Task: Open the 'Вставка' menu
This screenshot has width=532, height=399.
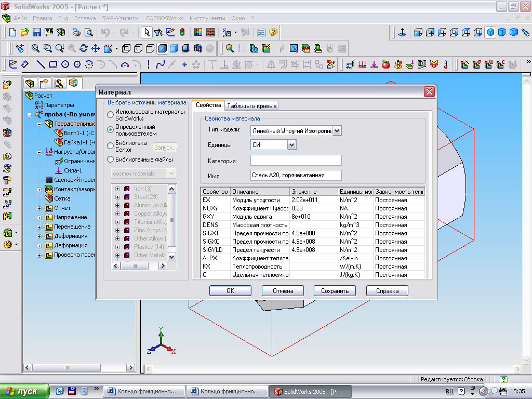Action: [x=85, y=18]
